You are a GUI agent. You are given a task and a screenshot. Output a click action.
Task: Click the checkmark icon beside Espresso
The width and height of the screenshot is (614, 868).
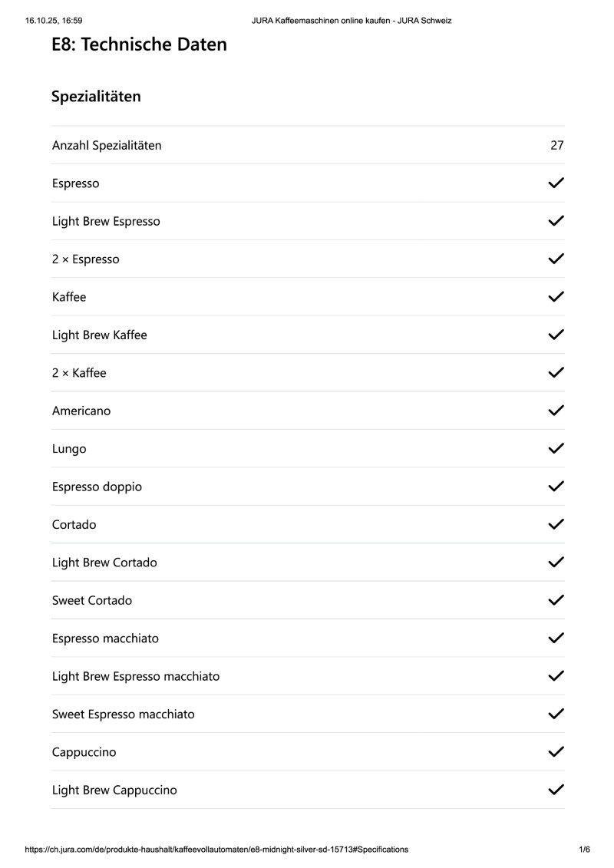(x=556, y=183)
